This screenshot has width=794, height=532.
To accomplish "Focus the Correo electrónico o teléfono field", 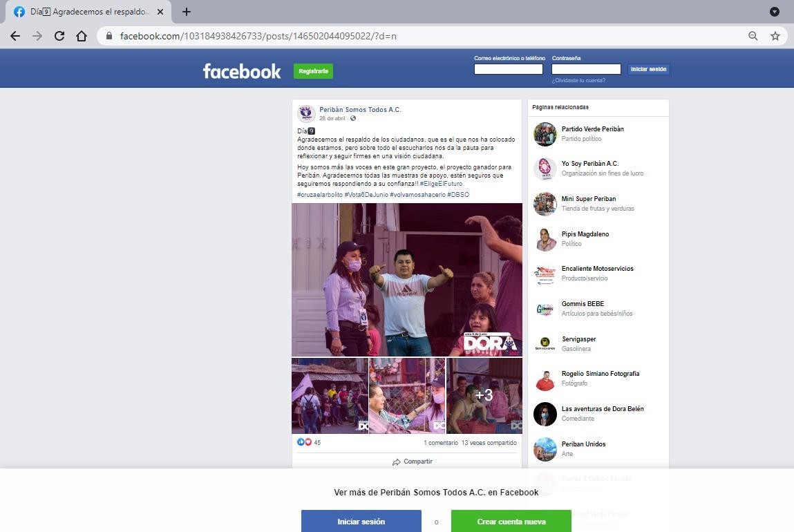I will (x=508, y=69).
